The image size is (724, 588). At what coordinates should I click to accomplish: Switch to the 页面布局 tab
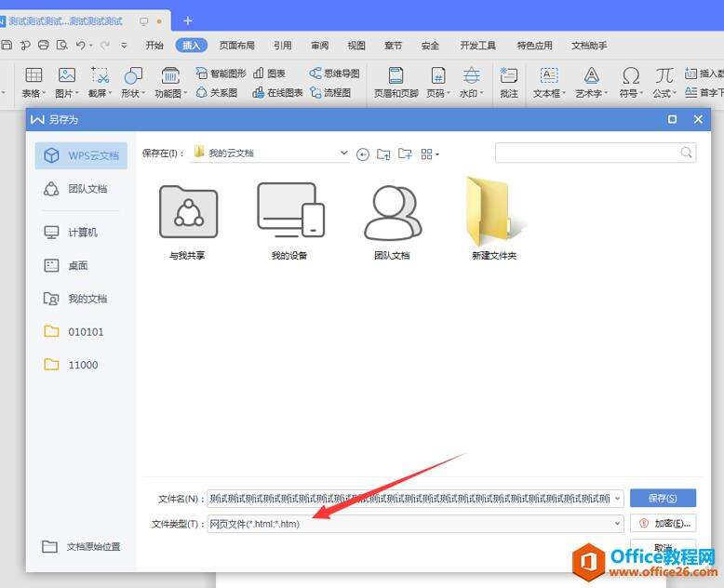[237, 46]
